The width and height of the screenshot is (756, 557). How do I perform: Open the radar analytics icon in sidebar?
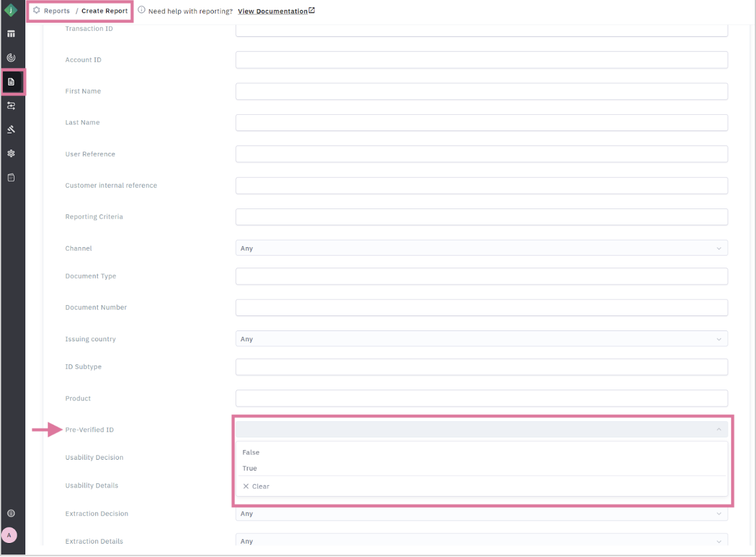[x=11, y=57]
